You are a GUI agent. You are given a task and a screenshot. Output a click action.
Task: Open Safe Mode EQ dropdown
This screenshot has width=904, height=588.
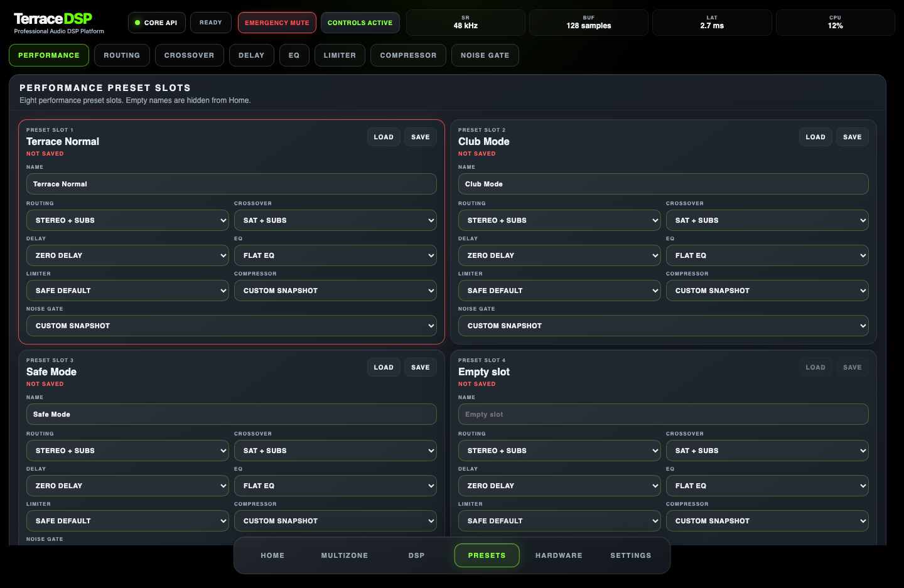(335, 486)
